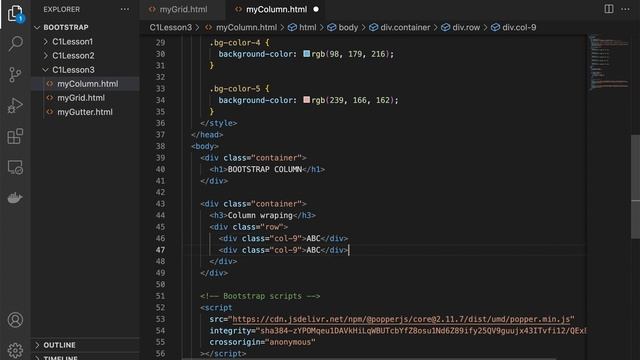The height and width of the screenshot is (360, 640).
Task: Open pink color swatch rgb(239, 166, 162)
Action: pyautogui.click(x=307, y=100)
